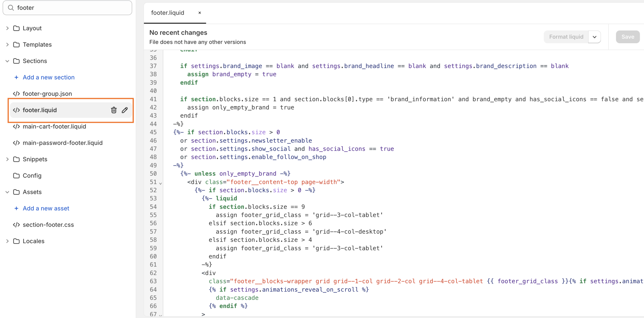644x318 pixels.
Task: Click the Format liquid button
Action: pos(566,37)
